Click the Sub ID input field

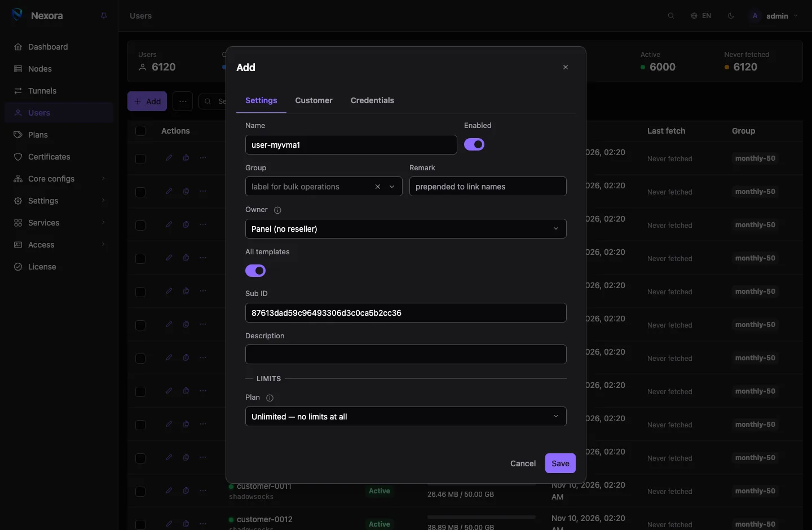[406, 313]
